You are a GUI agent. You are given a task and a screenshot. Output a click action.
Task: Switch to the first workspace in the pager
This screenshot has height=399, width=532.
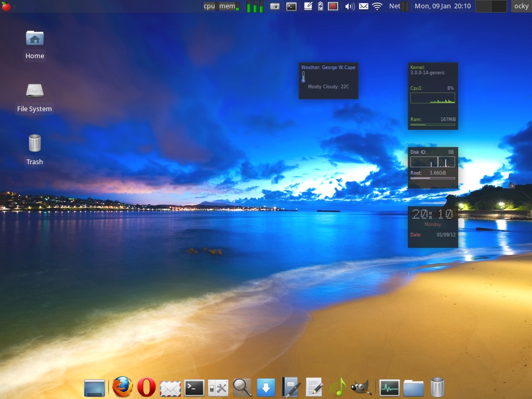tap(483, 6)
